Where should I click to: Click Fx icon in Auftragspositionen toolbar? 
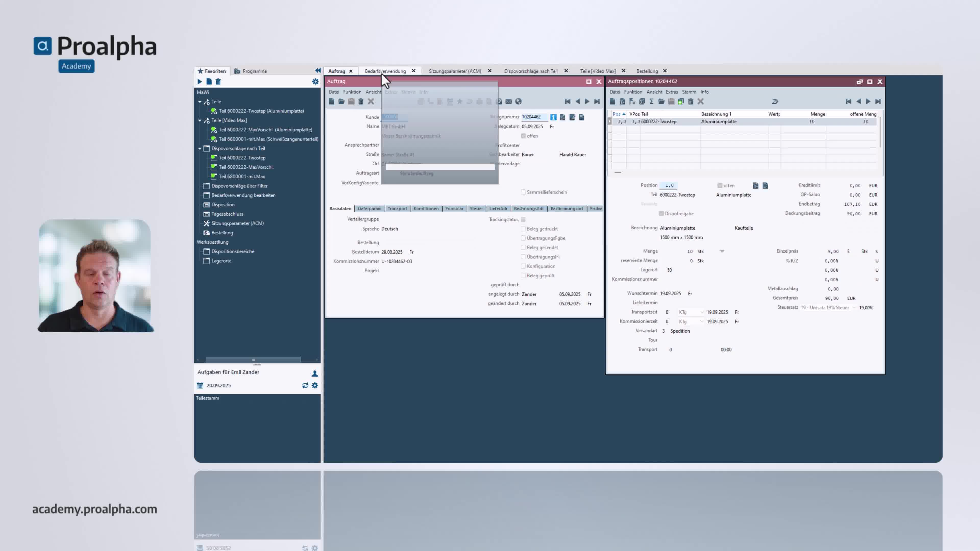coord(632,102)
